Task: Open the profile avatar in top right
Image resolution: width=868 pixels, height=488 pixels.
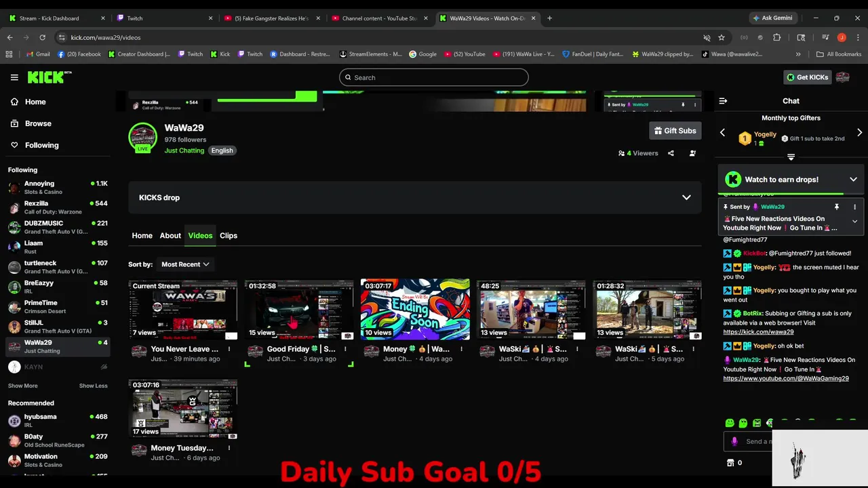Action: [843, 77]
